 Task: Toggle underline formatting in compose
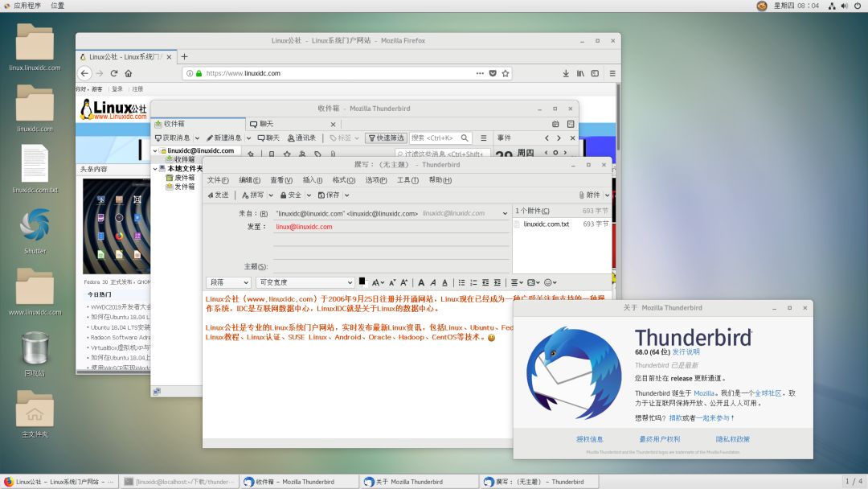[x=444, y=282]
